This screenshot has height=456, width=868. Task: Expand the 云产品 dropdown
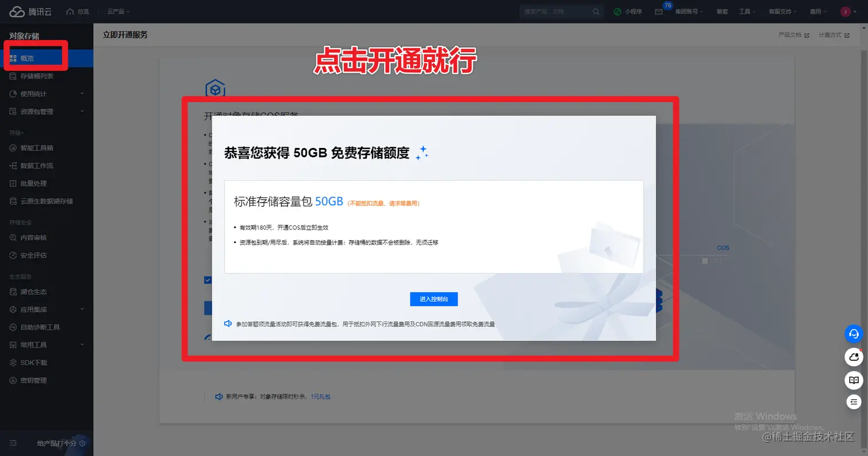tap(118, 11)
